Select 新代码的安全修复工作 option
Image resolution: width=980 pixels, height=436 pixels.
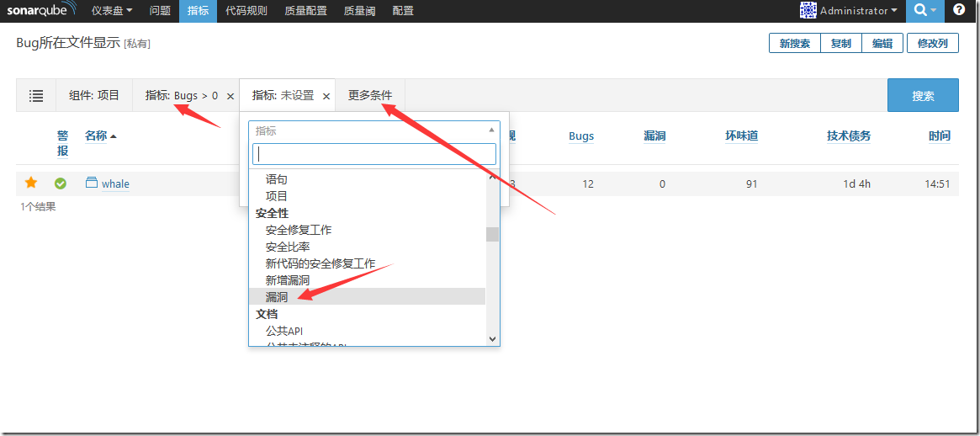point(368,263)
